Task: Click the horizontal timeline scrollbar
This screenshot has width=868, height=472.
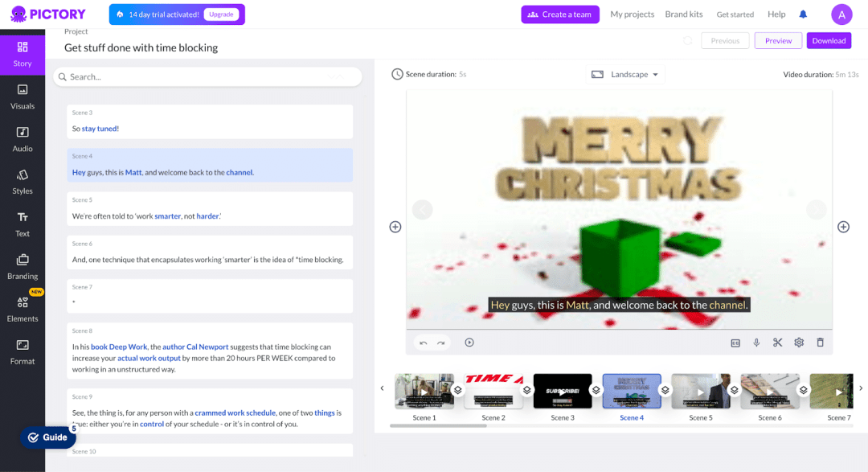Action: pyautogui.click(x=438, y=426)
